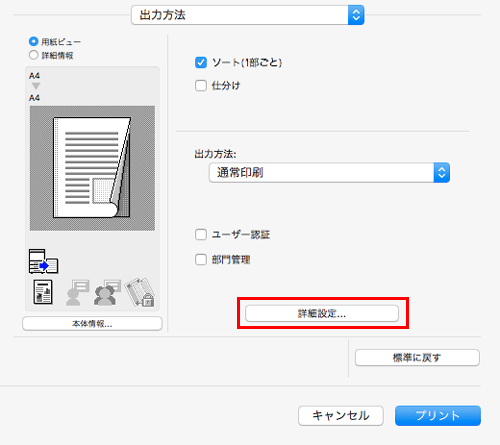
Task: Click the printer-to-paper output icon
Action: (x=44, y=261)
